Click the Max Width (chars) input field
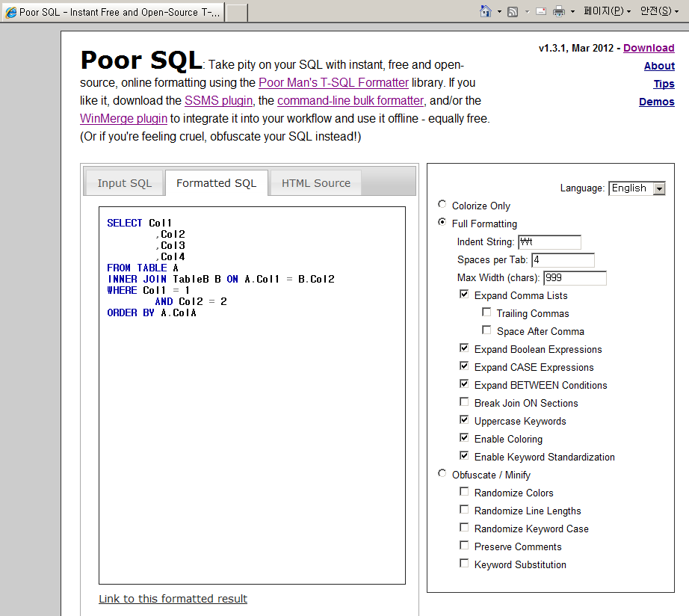This screenshot has width=689, height=616. tap(575, 278)
